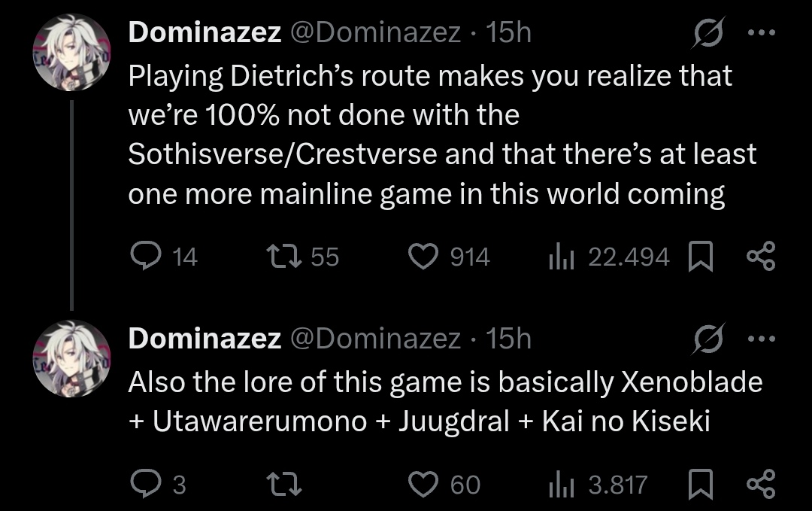Open the Dominazez profile avatar on first tweet
The height and width of the screenshot is (511, 812).
72,53
